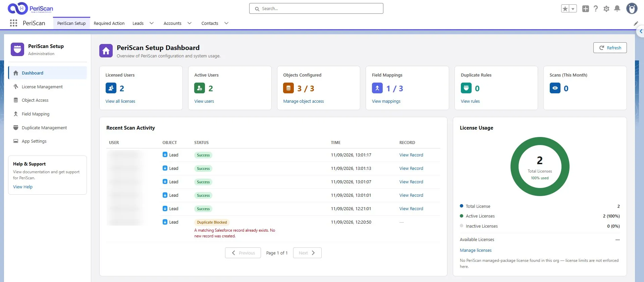Image resolution: width=644 pixels, height=282 pixels.
Task: Click into the Search field
Action: [316, 9]
